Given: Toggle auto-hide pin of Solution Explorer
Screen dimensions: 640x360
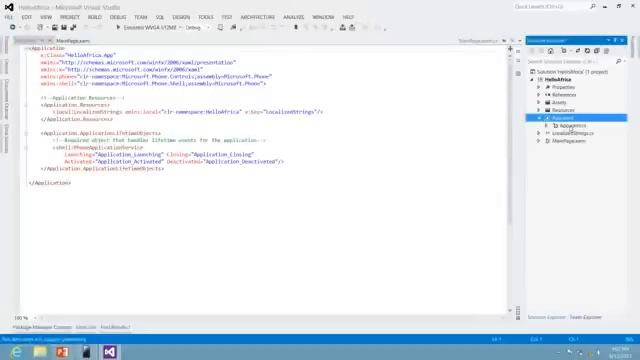Looking at the screenshot, I should [615, 40].
